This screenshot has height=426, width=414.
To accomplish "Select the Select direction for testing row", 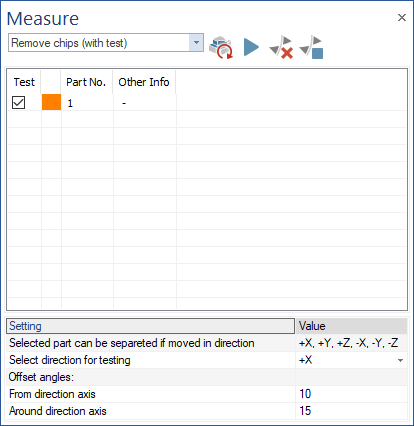I will point(207,360).
